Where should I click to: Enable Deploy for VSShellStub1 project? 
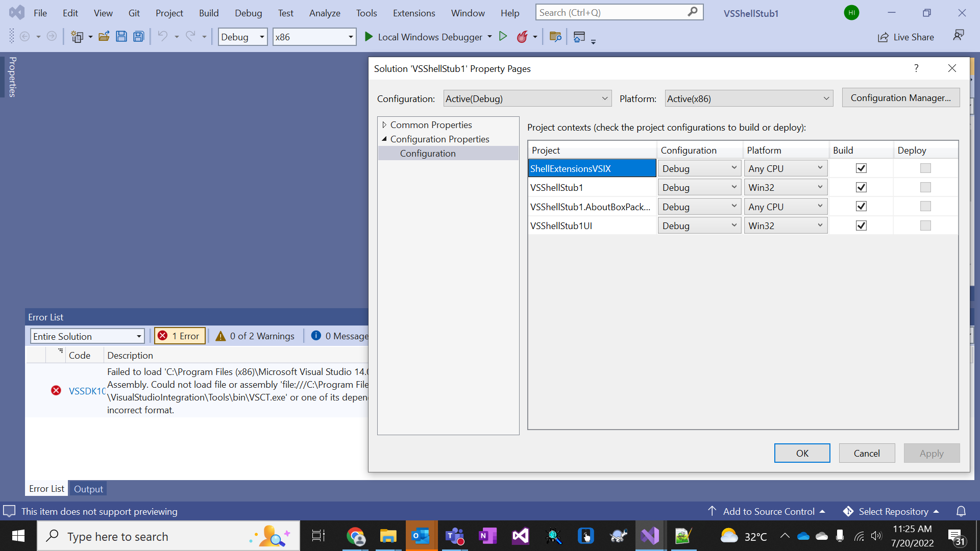point(925,187)
